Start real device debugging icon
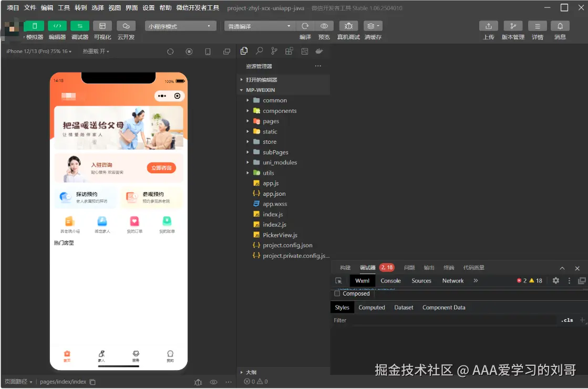Image resolution: width=588 pixels, height=389 pixels. tap(348, 26)
